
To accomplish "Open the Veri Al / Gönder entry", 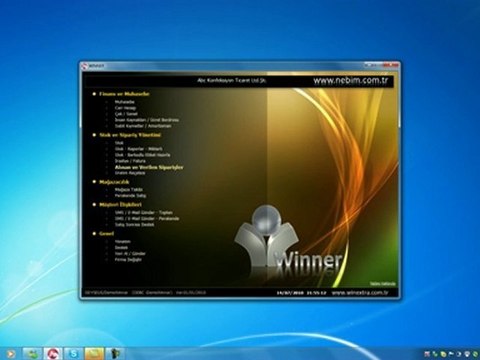I will pyautogui.click(x=130, y=254).
